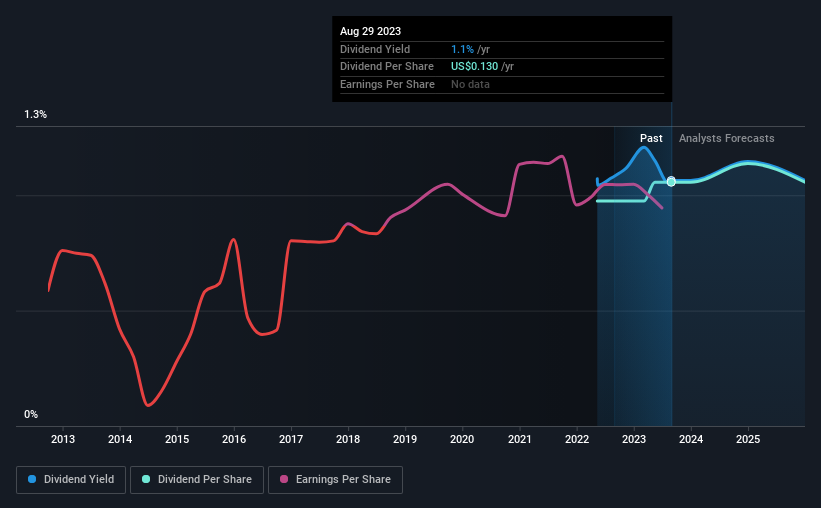Click the Aug 29 2023 tooltip date
The height and width of the screenshot is (508, 821).
[370, 31]
